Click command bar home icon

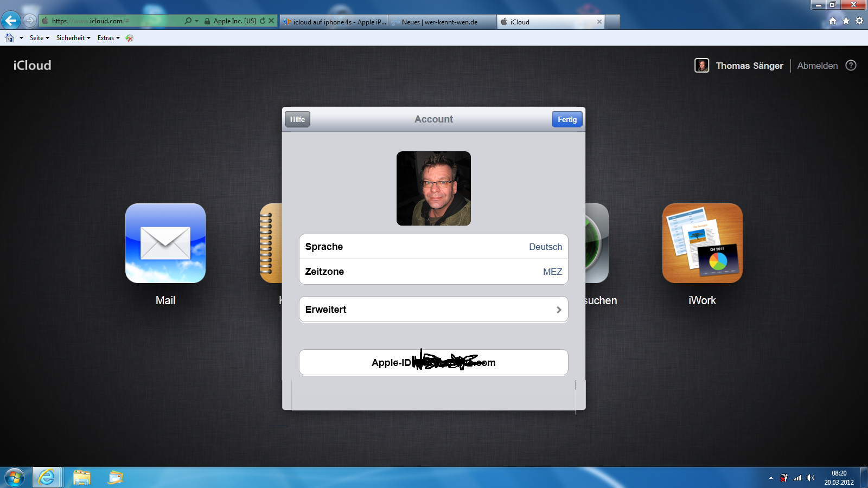tap(10, 38)
